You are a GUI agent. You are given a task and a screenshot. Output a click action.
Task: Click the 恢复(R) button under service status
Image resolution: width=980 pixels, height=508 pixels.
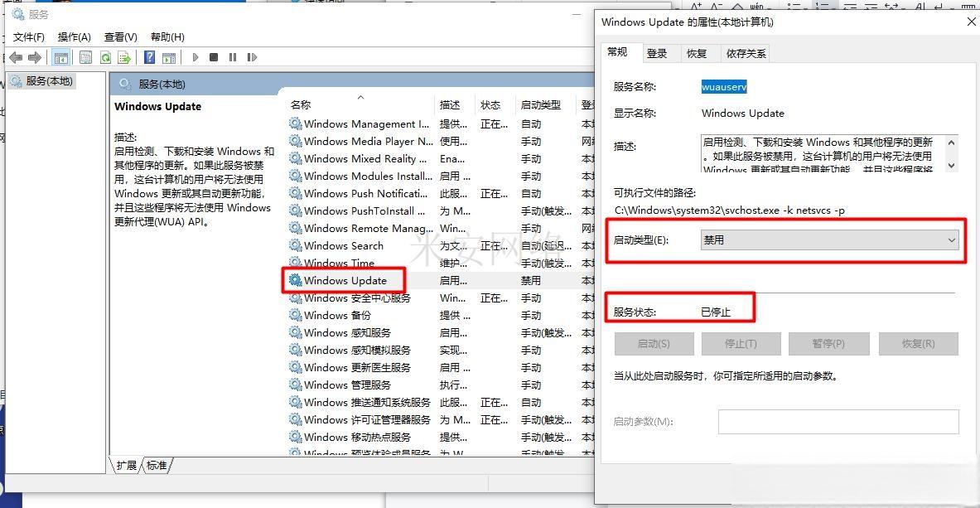(918, 344)
